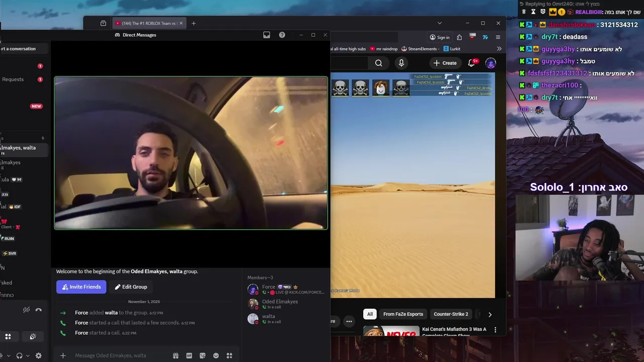The width and height of the screenshot is (644, 362).
Task: Open YouTube notifications bell
Action: pos(472,63)
